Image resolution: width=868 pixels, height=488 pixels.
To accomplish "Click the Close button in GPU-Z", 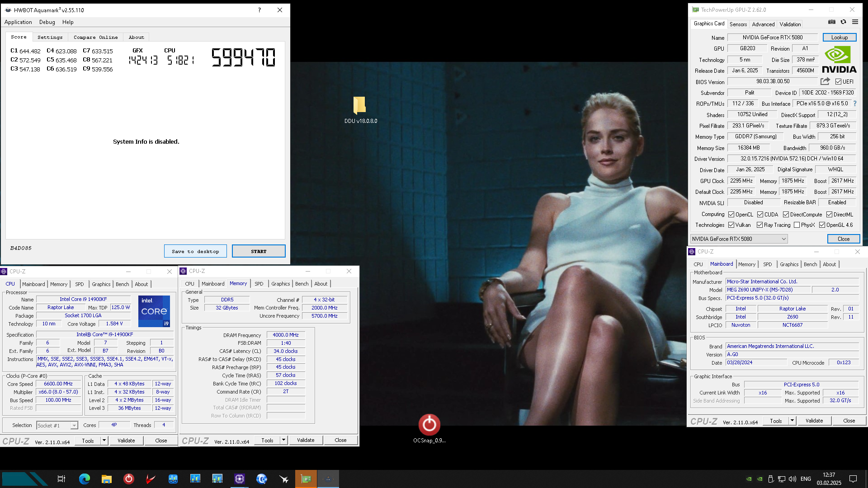I will [844, 239].
